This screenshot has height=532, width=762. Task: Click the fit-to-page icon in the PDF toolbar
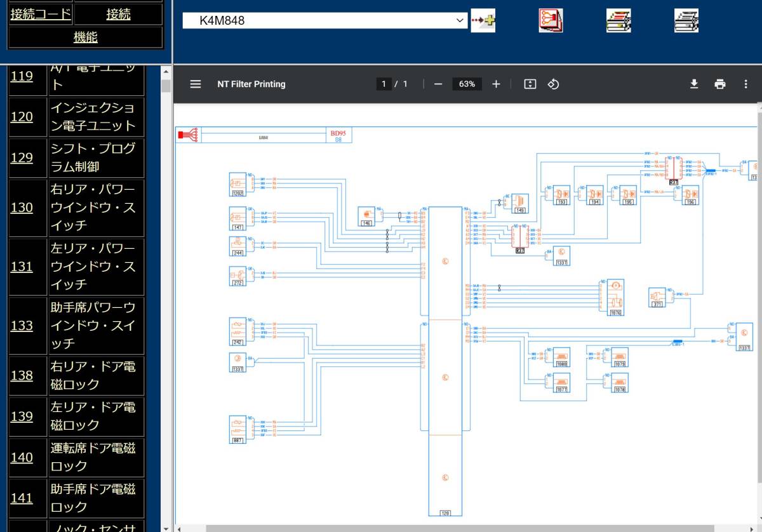pyautogui.click(x=530, y=84)
